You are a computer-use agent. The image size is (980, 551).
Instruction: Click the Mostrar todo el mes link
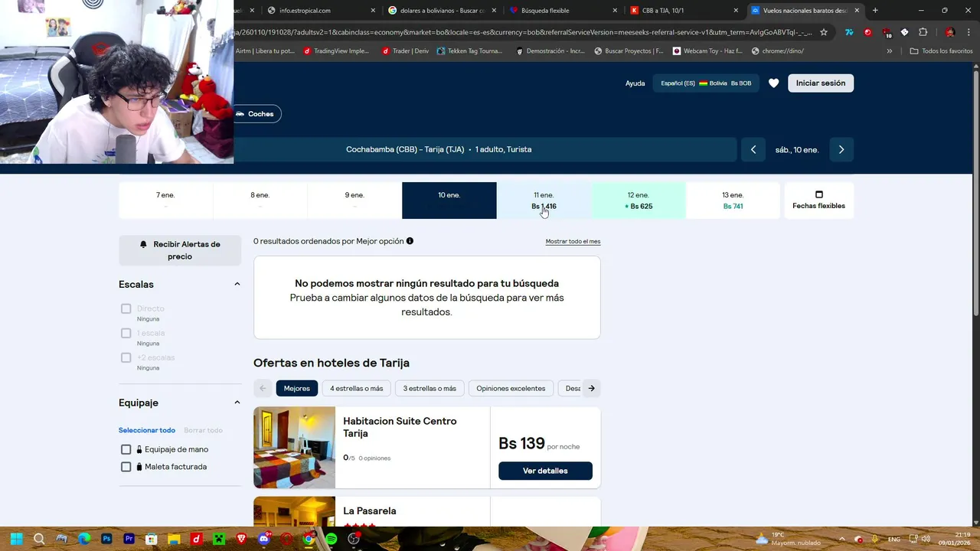point(573,241)
